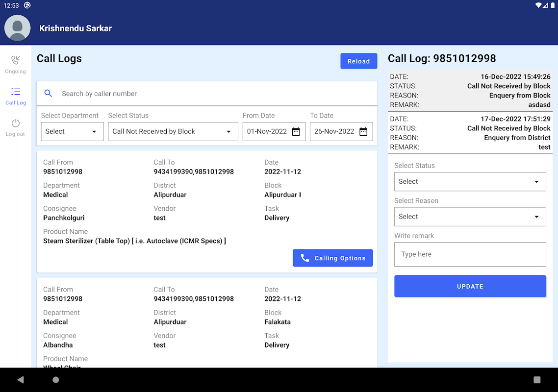Click the battery status icon
This screenshot has height=392, width=558.
coord(553,5)
